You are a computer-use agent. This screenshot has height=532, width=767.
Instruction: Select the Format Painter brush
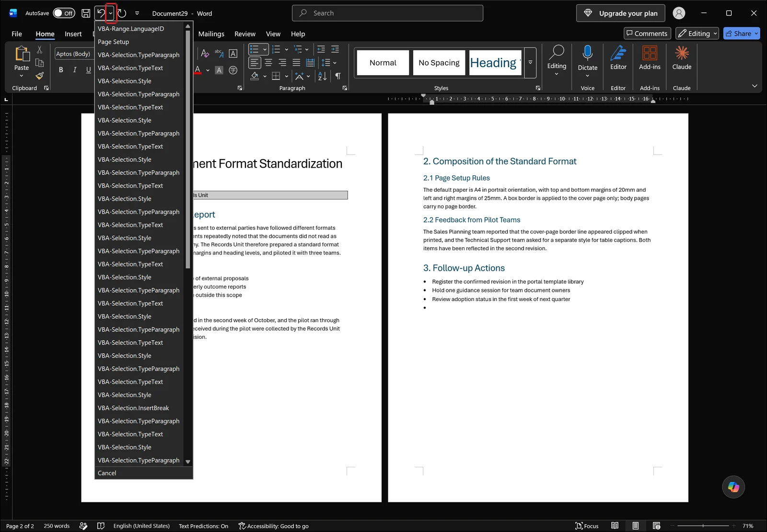[x=39, y=75]
